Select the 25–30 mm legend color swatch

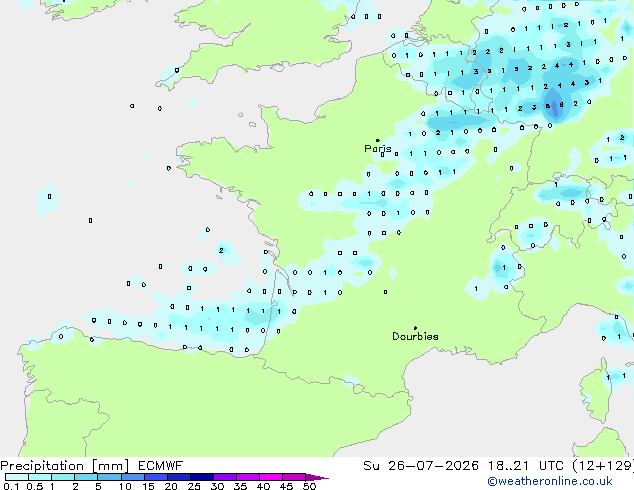coord(201,477)
